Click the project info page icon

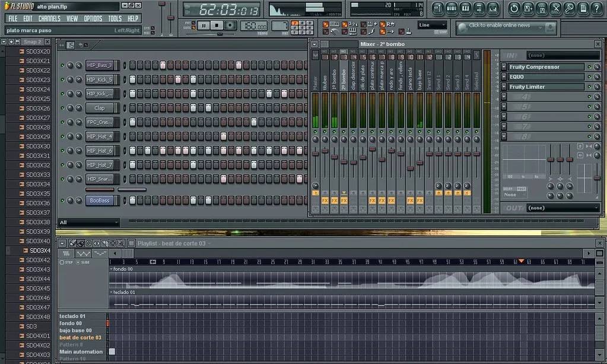(x=583, y=8)
